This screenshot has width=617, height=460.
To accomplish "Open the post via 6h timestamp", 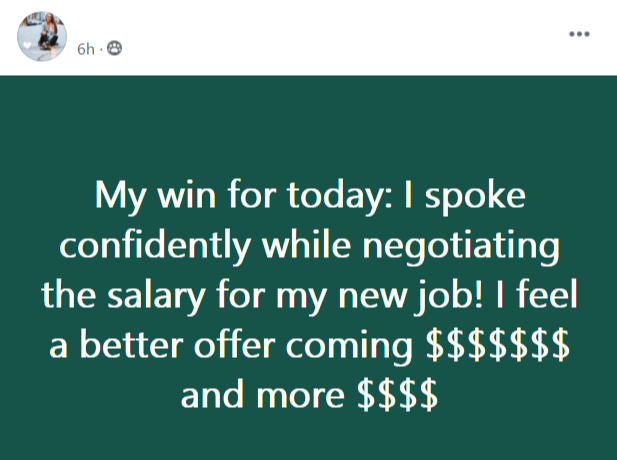I will click(86, 49).
